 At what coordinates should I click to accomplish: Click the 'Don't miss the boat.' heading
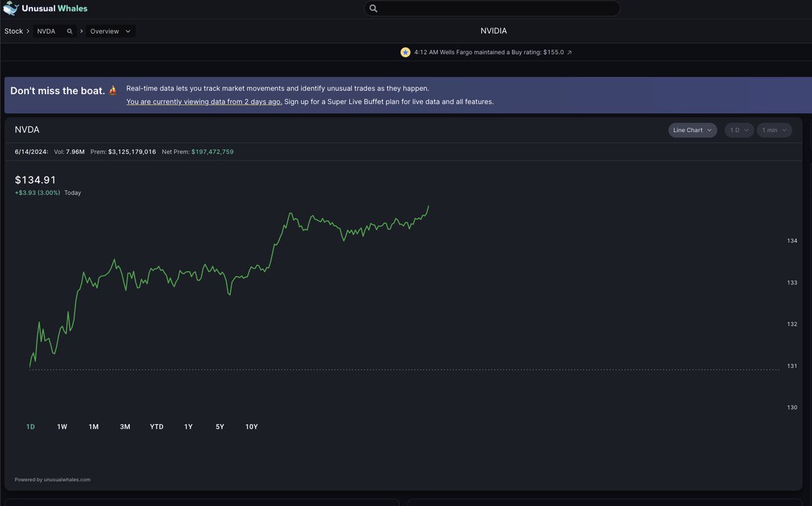tap(58, 91)
